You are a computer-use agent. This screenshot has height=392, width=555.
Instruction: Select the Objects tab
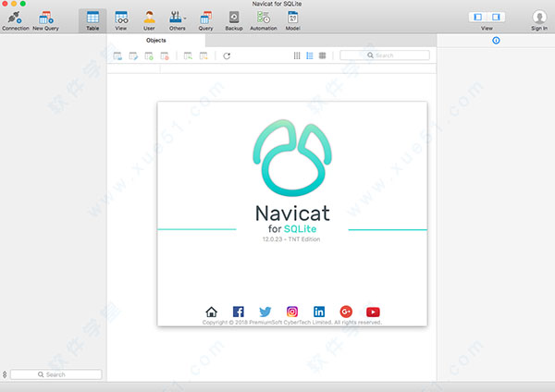156,41
